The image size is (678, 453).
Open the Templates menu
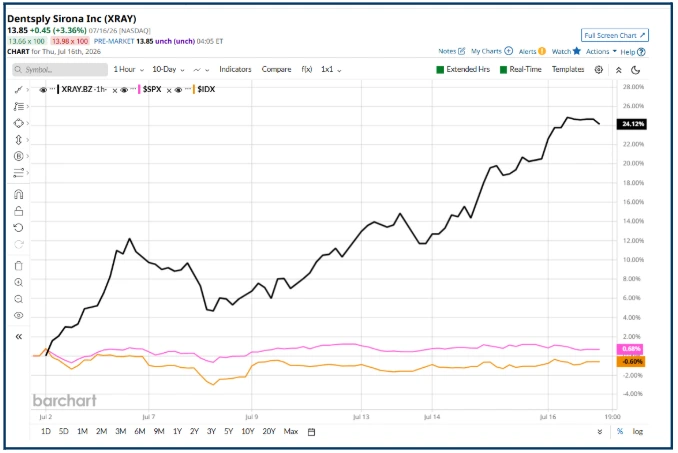pos(568,69)
